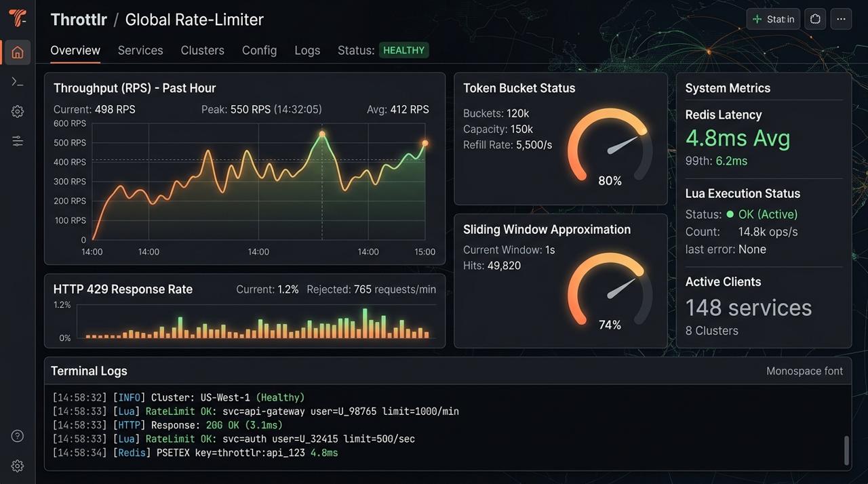
Task: Open the bottom sidebar settings gear
Action: 18,466
